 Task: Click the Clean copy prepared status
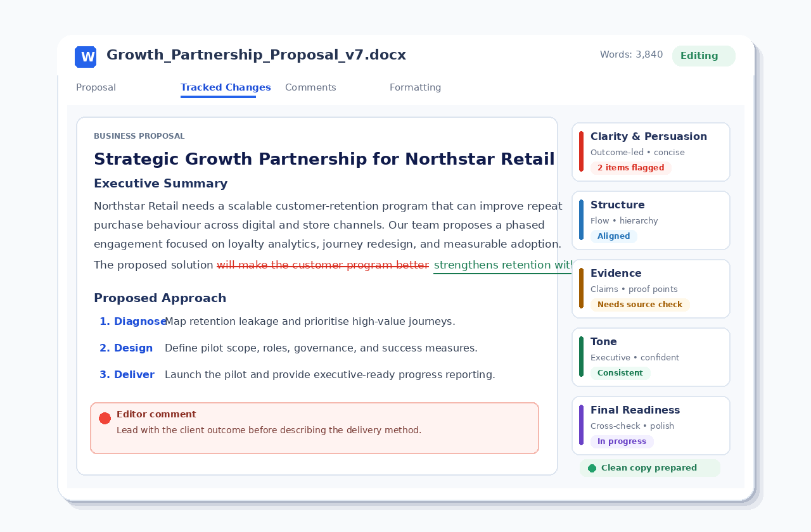pos(649,468)
